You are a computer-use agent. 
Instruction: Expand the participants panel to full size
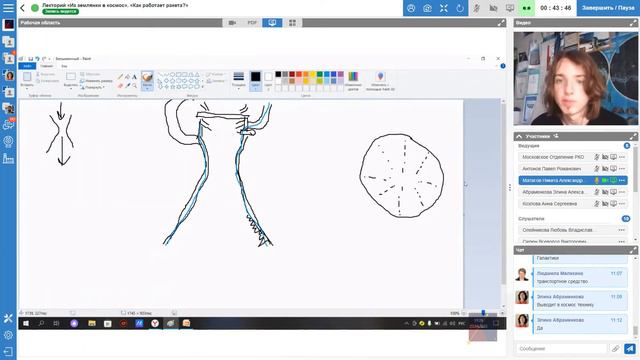tap(633, 136)
